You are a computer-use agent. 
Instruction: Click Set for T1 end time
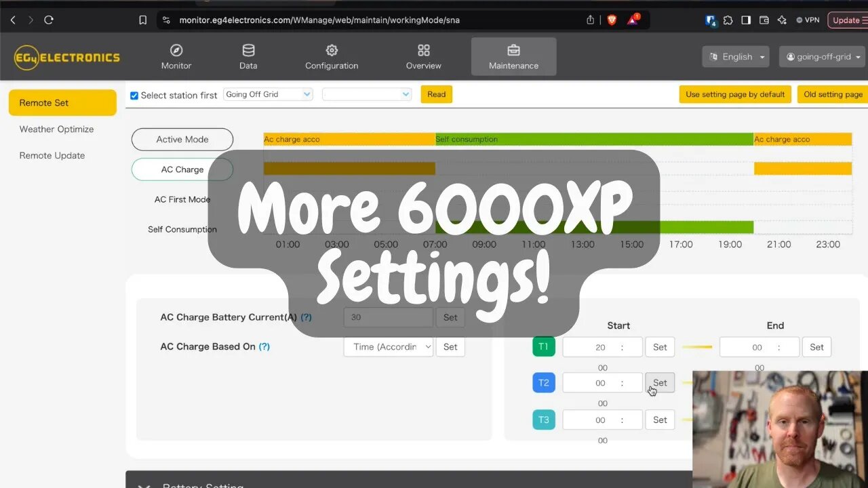816,347
